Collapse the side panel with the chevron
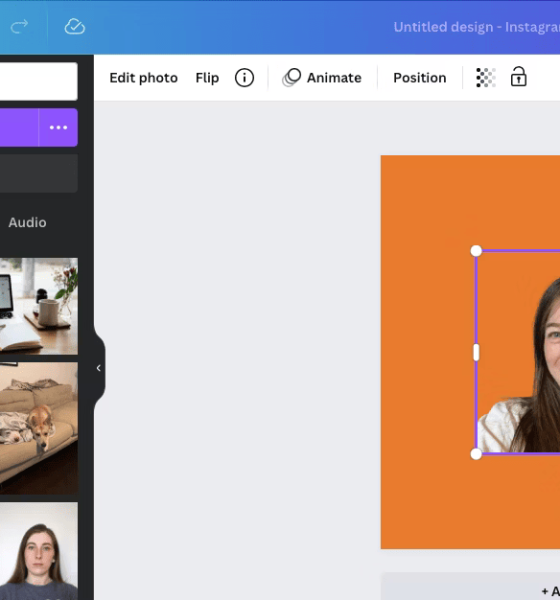 99,368
